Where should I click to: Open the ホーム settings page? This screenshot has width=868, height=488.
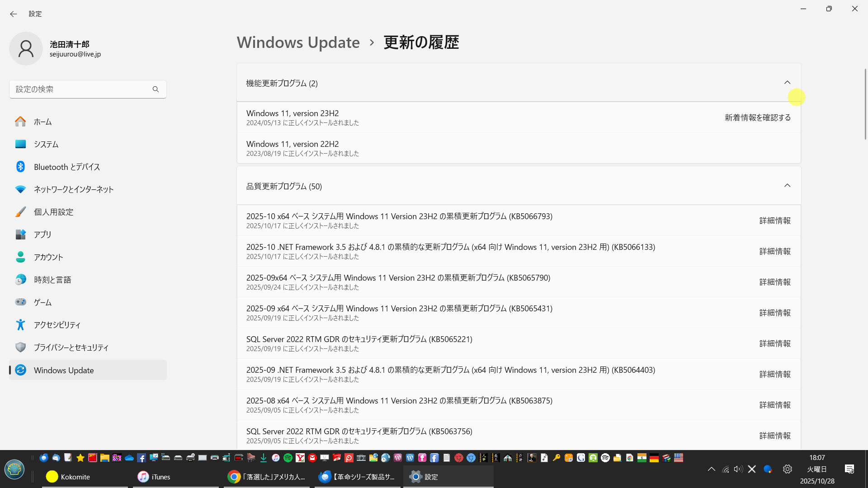(x=88, y=122)
